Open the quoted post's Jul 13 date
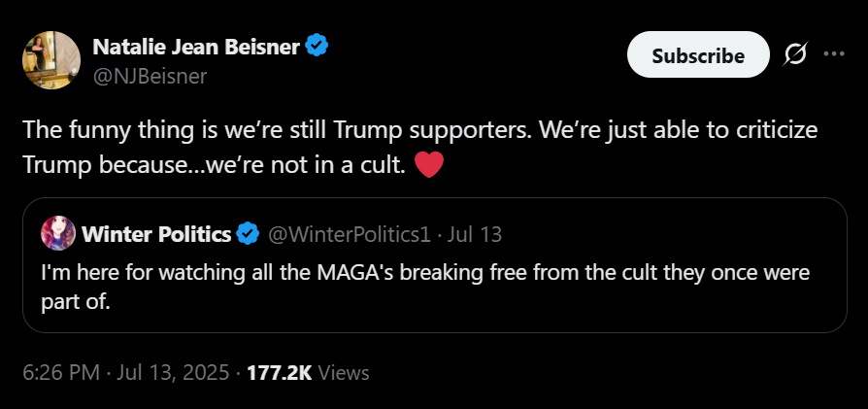This screenshot has width=868, height=409. pos(475,234)
